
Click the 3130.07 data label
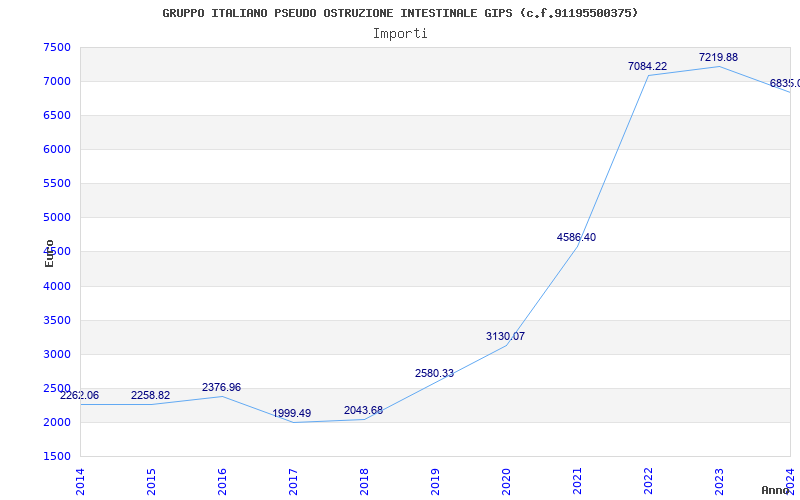(x=505, y=336)
